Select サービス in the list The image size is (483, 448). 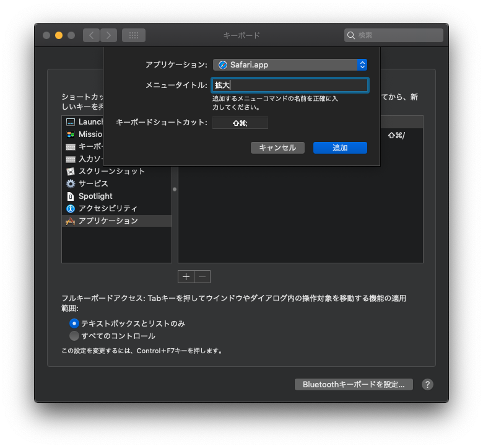click(117, 184)
